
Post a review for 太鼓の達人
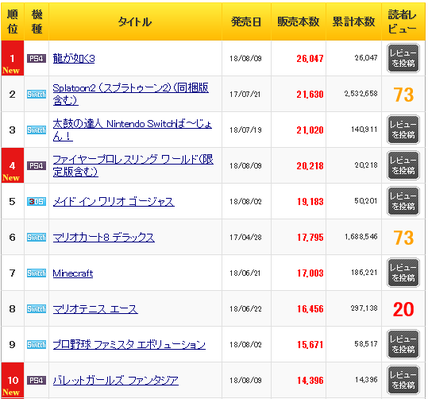pyautogui.click(x=403, y=130)
